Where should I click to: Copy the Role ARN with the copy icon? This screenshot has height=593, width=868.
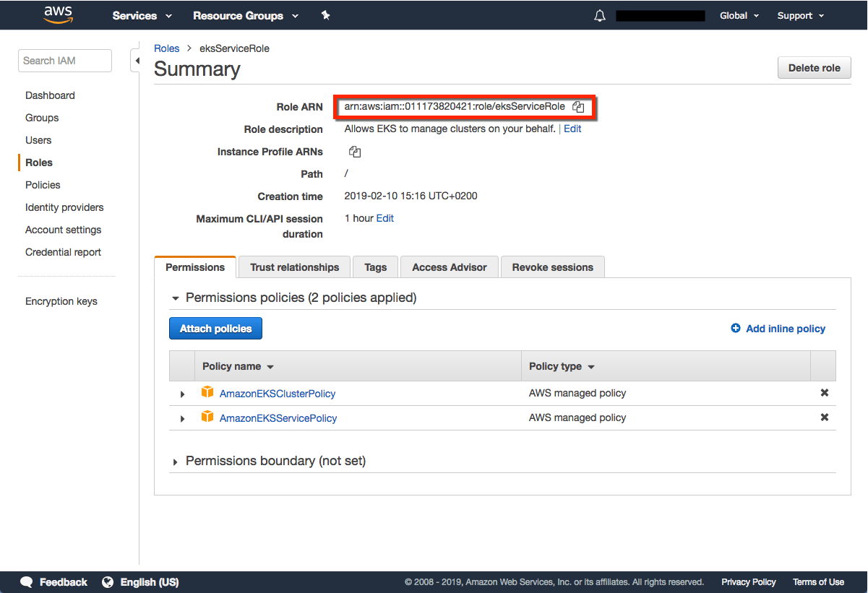pyautogui.click(x=578, y=107)
